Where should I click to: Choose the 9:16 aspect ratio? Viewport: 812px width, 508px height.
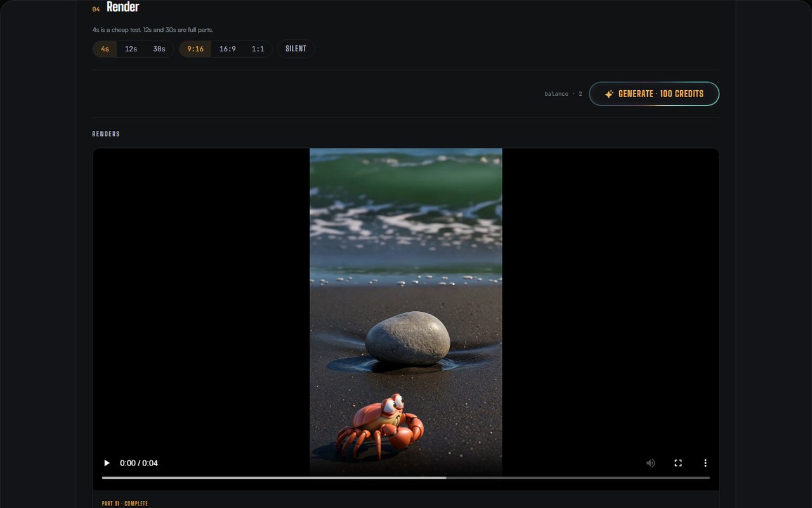pos(195,49)
